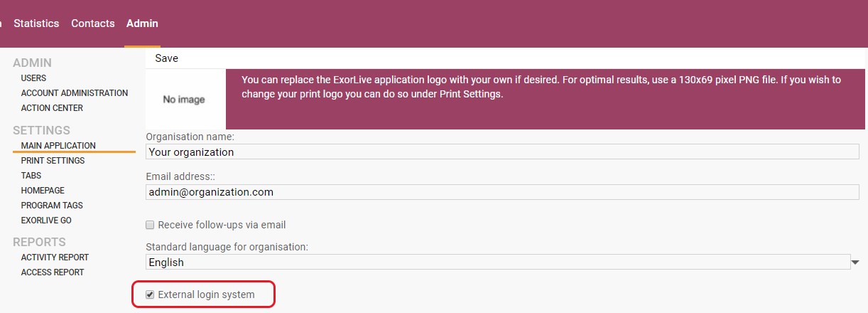This screenshot has width=868, height=313.
Task: View the Activity Report
Action: 55,258
